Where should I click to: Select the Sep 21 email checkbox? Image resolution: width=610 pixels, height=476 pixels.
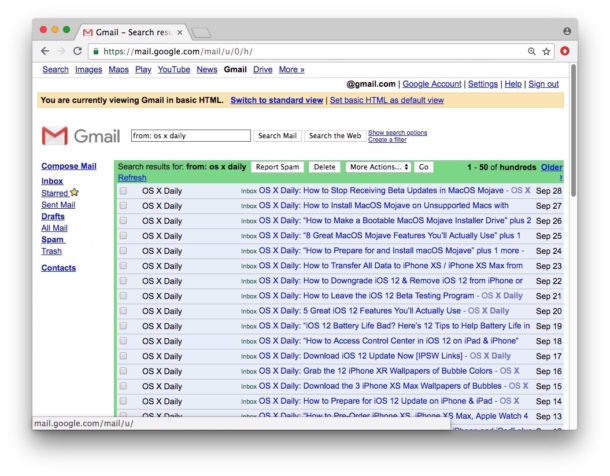coord(123,296)
